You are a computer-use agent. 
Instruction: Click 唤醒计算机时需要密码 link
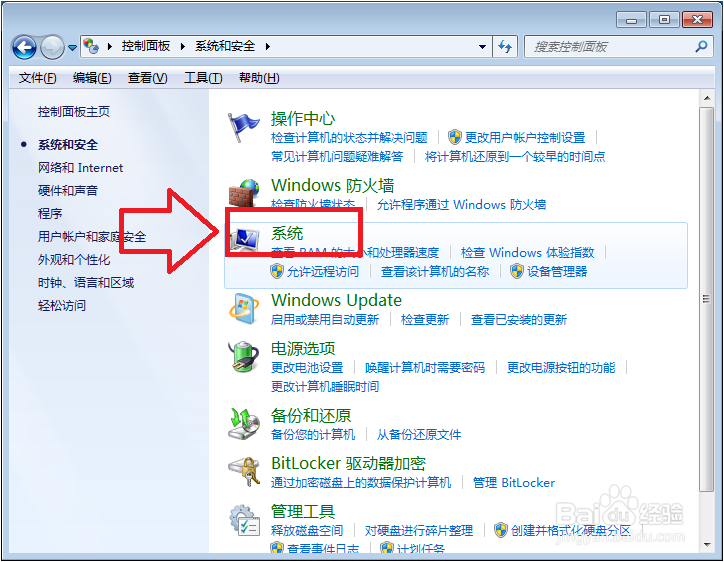[x=425, y=368]
